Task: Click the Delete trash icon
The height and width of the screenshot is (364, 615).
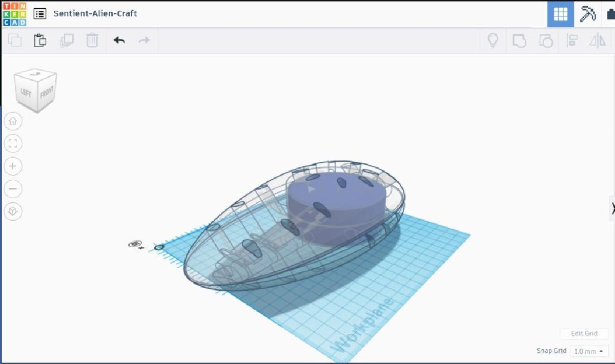Action: click(92, 40)
